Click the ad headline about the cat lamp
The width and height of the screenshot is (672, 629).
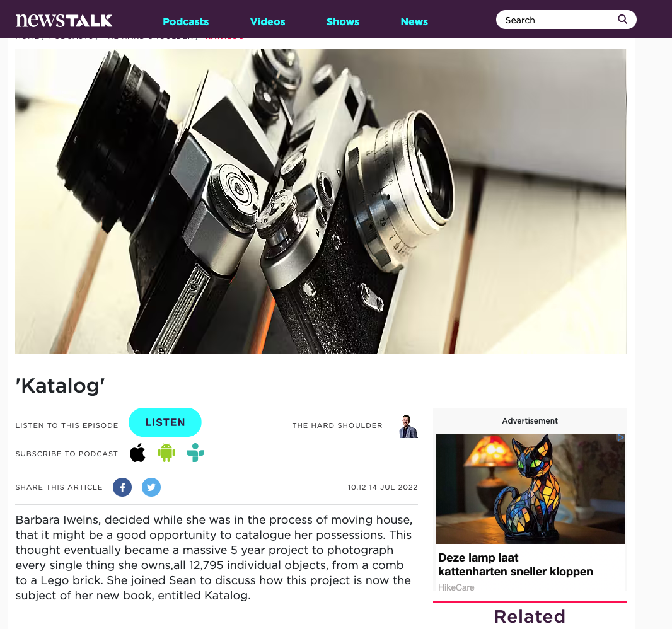pos(515,564)
